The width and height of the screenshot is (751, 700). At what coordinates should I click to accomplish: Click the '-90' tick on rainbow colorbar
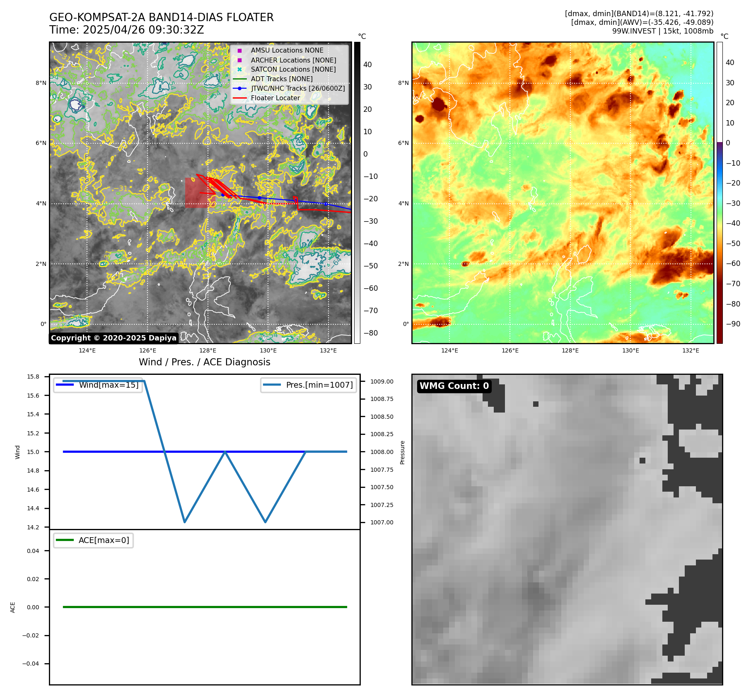pos(733,324)
